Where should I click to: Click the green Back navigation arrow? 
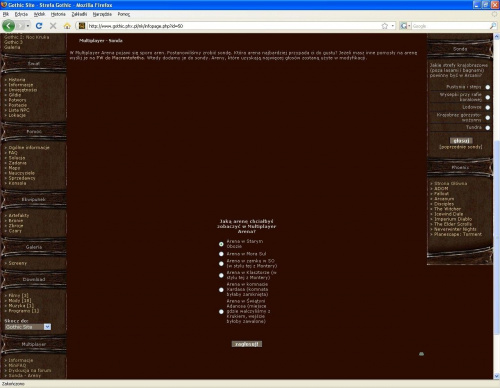coord(9,26)
